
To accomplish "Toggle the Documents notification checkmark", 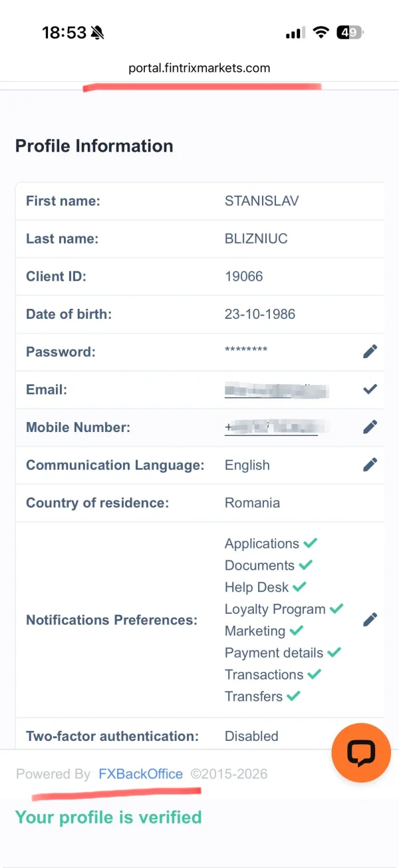I will click(305, 565).
